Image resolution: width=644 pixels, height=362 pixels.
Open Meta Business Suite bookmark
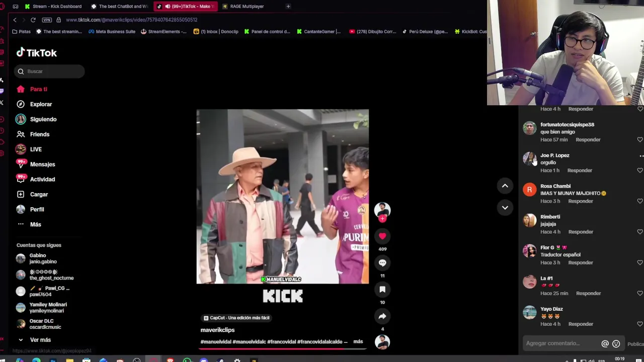click(112, 32)
